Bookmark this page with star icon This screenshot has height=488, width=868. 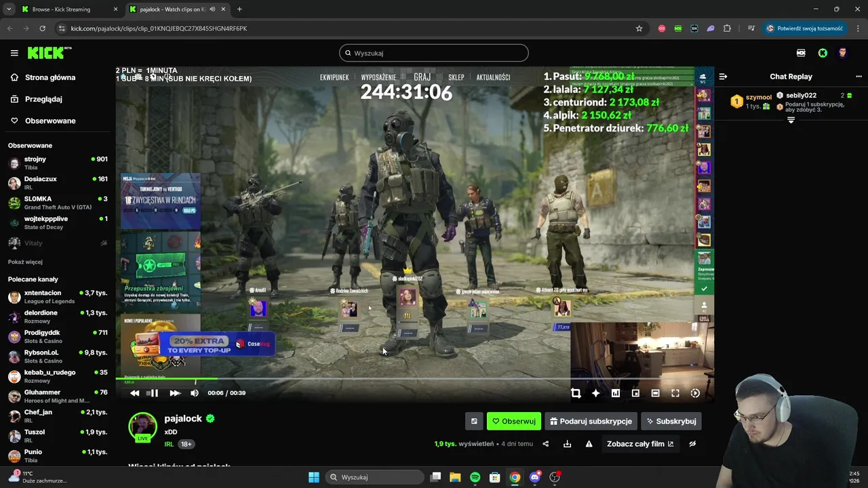click(x=639, y=28)
